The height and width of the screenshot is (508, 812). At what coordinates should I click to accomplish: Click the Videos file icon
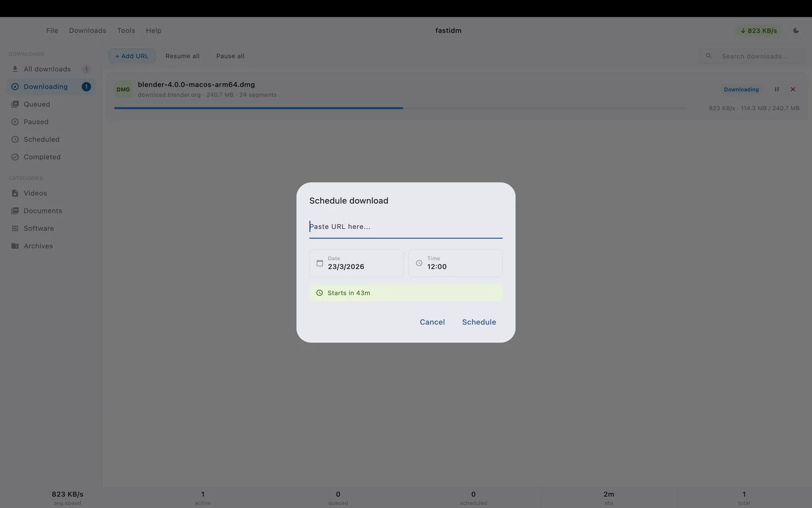pos(15,193)
